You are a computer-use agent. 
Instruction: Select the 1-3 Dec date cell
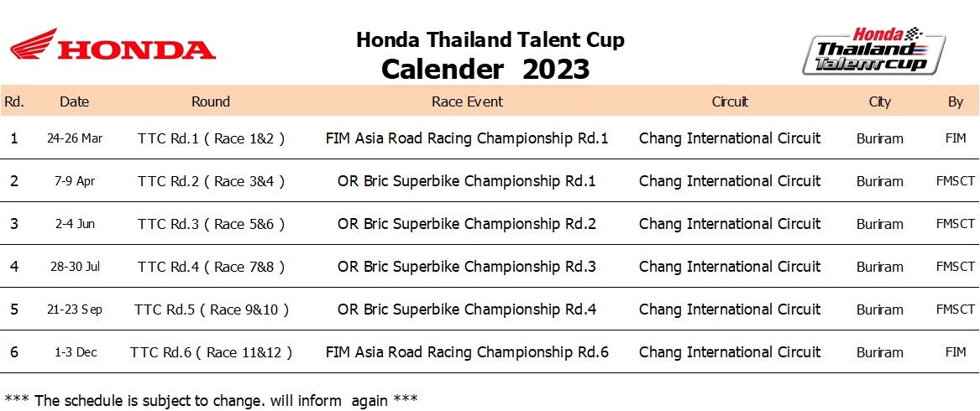76,352
